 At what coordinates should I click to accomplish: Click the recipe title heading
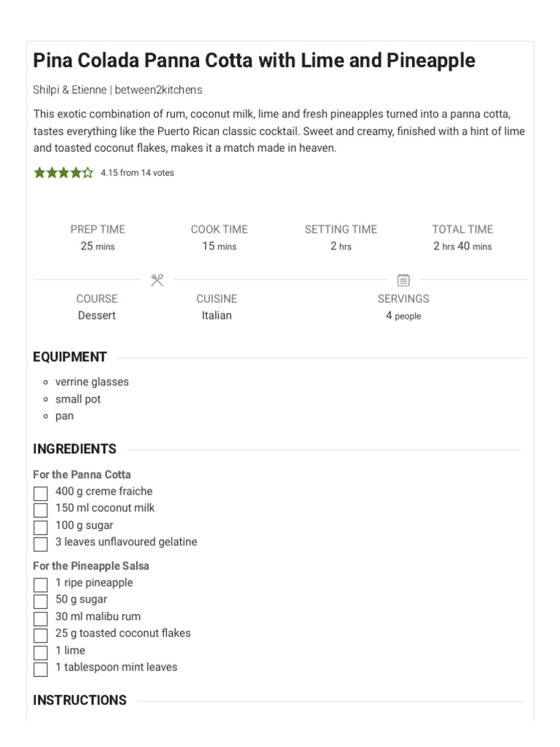point(254,61)
